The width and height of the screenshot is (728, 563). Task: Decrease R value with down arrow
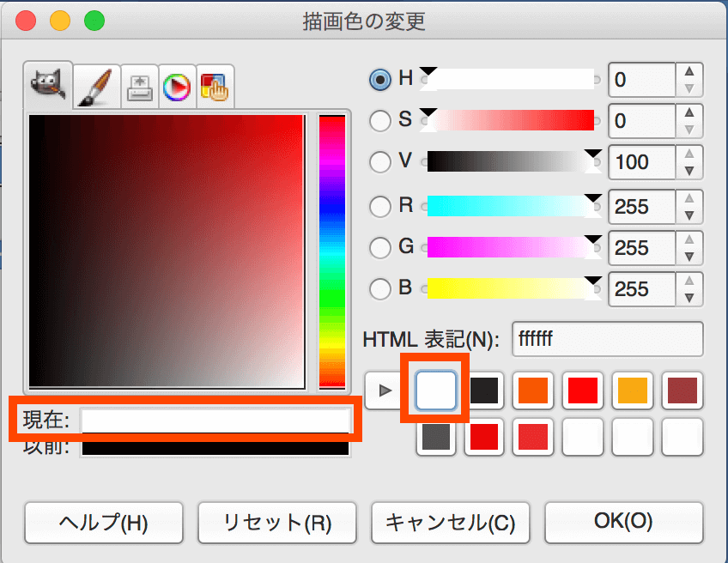tap(689, 215)
